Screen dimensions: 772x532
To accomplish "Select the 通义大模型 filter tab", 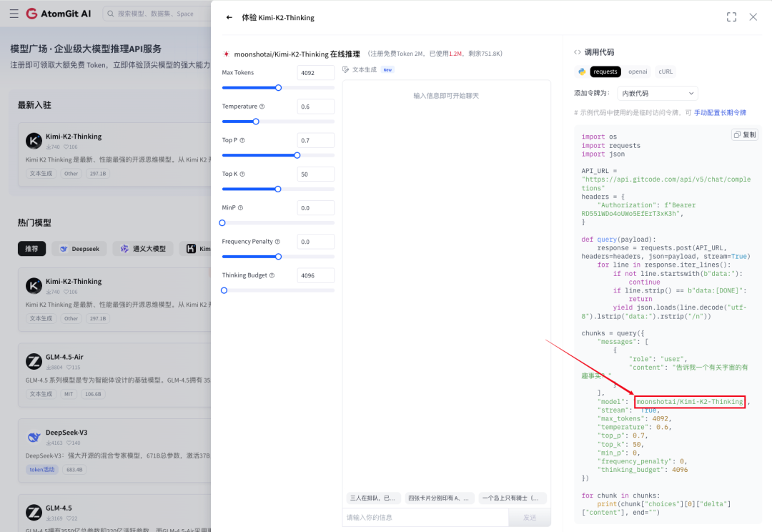I will point(143,249).
